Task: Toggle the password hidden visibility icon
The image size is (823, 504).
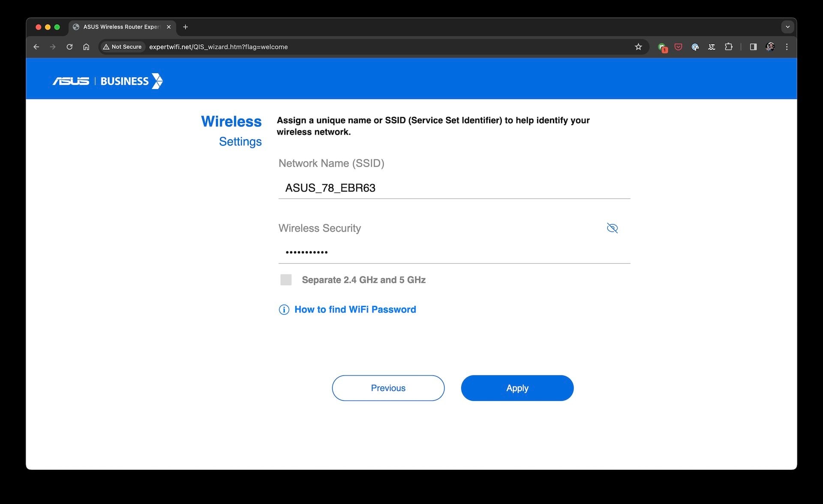Action: (613, 228)
